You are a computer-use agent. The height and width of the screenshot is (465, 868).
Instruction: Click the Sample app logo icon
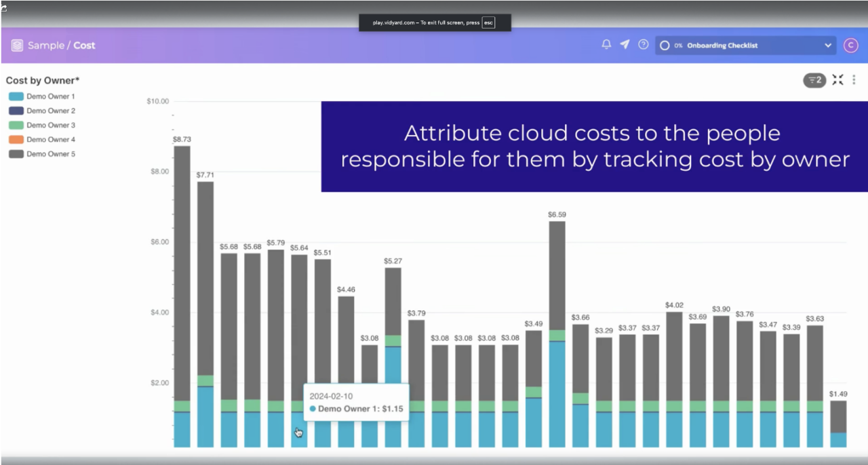coord(17,45)
